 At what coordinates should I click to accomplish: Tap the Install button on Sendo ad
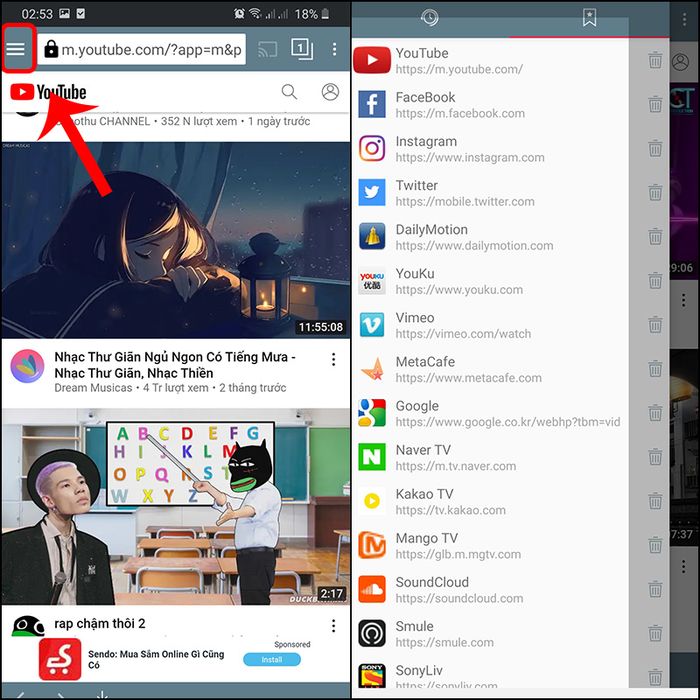(272, 659)
